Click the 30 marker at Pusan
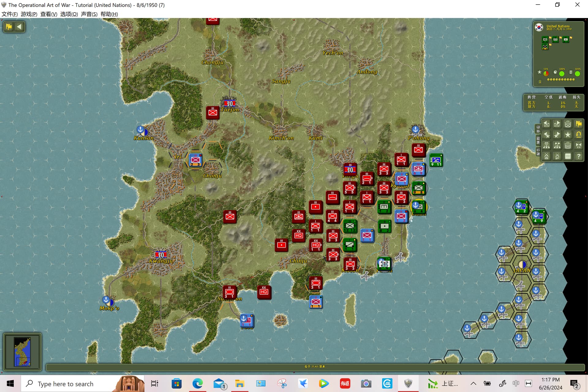The height and width of the screenshot is (392, 588). pos(384,264)
